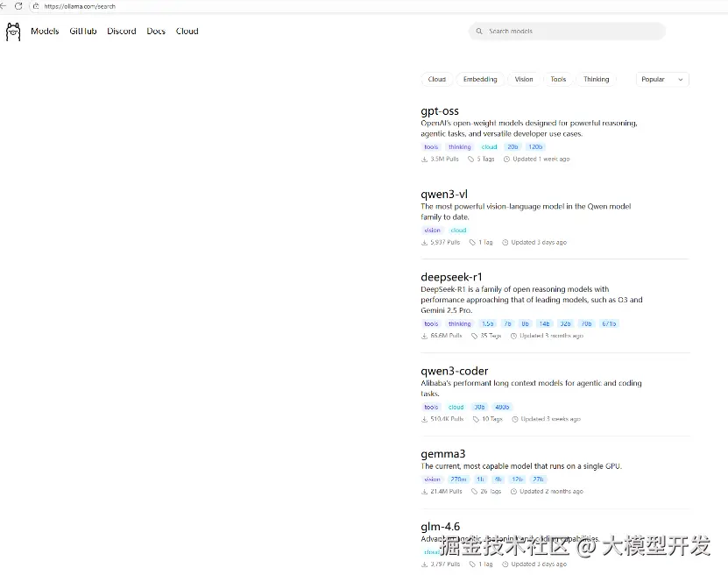Click the 120b tag on gpt-oss

[535, 146]
